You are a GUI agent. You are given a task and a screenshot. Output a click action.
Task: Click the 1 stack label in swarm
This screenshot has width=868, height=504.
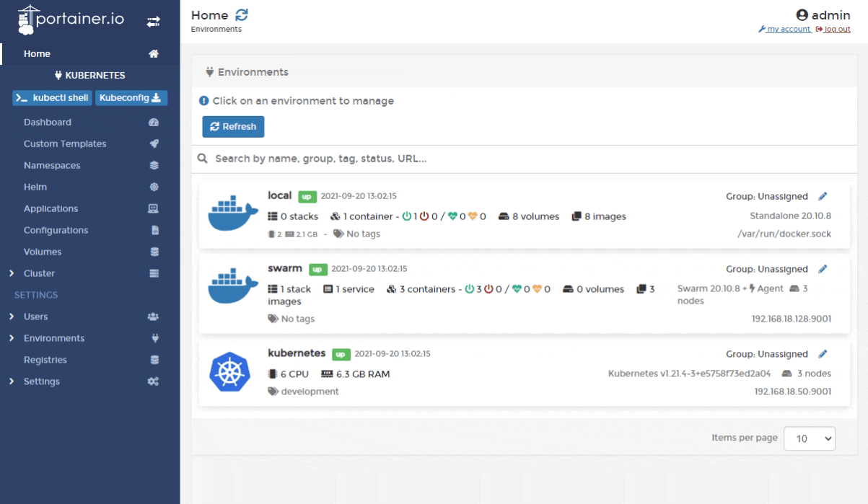point(289,289)
